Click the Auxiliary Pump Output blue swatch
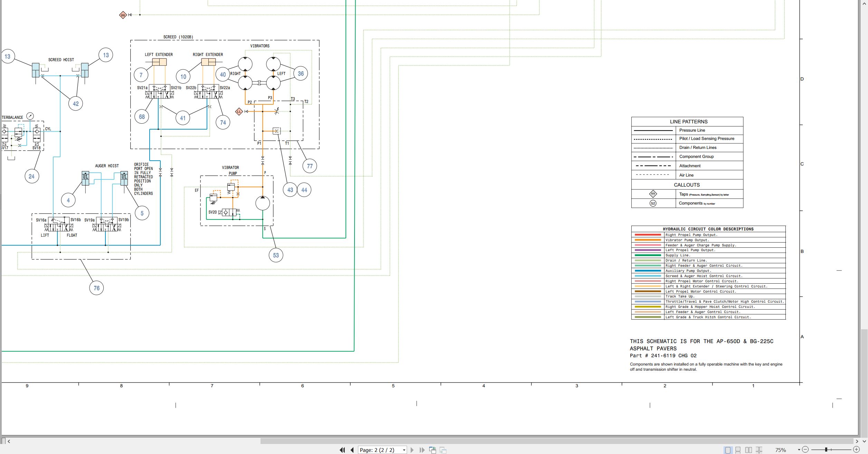Screen dimensions: 868x454 point(648,271)
